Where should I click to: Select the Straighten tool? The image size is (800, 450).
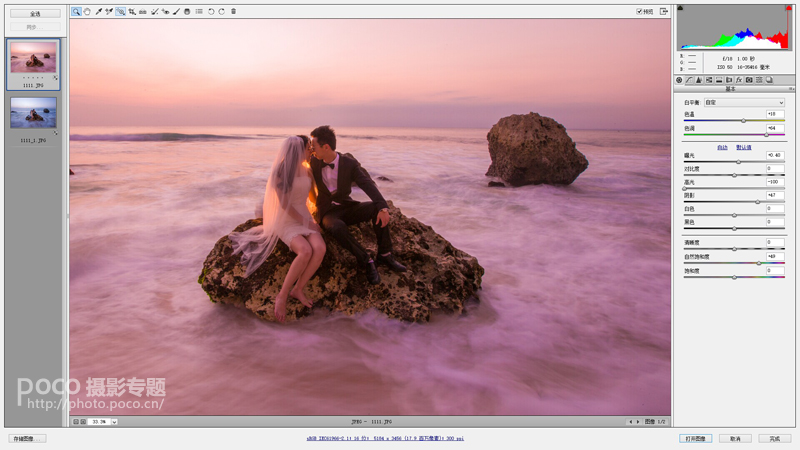point(143,11)
